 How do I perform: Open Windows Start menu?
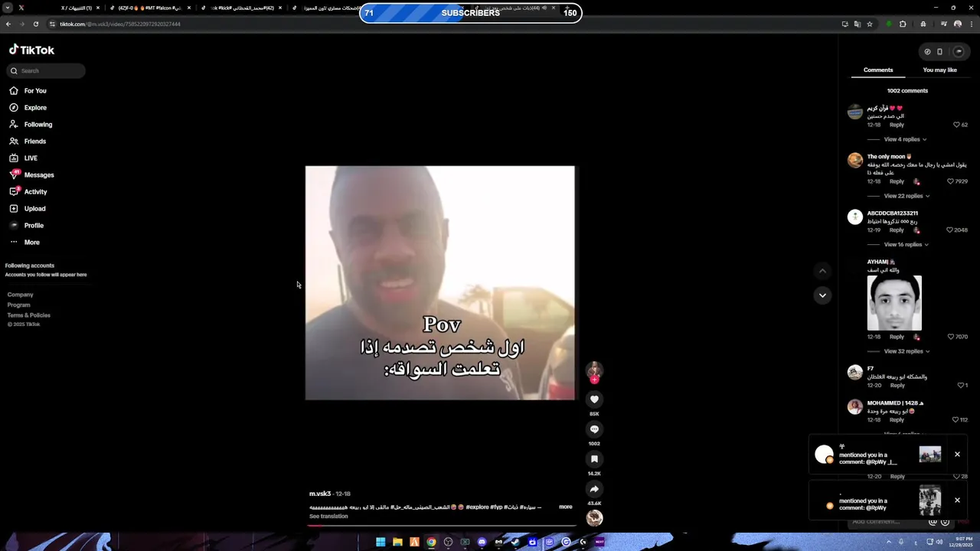pyautogui.click(x=381, y=542)
